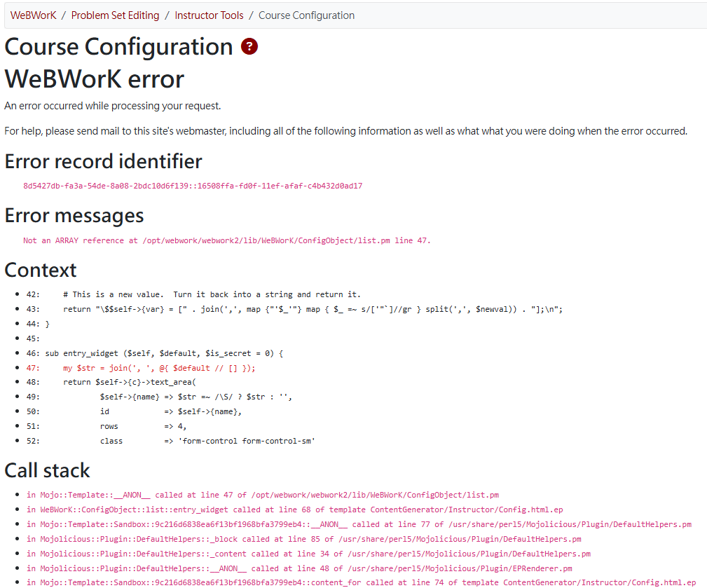707x588 pixels.
Task: Click the Course Configuration breadcrumb text
Action: (306, 15)
